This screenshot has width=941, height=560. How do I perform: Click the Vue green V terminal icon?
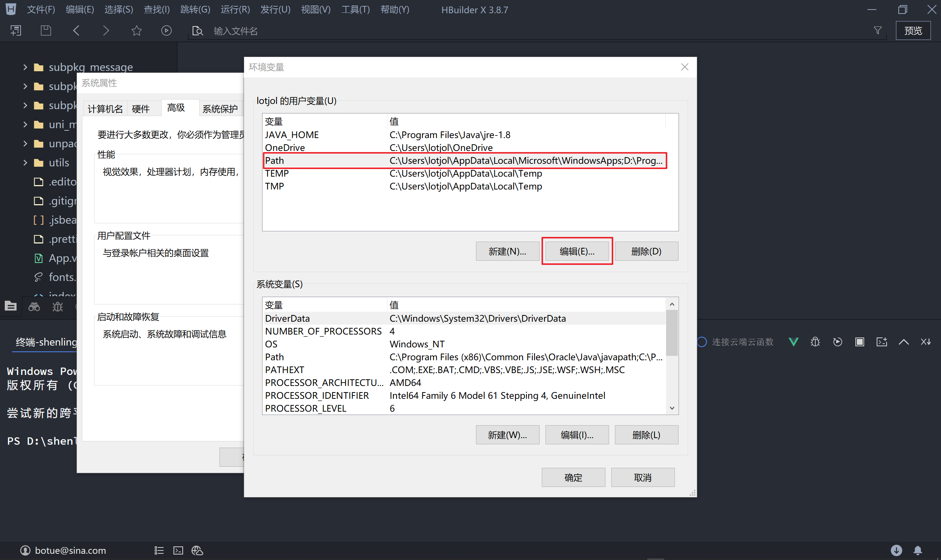pos(793,342)
